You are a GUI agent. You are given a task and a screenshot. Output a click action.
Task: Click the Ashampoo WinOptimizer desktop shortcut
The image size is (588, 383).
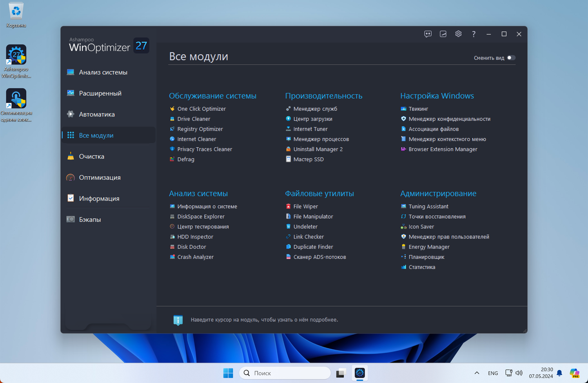tap(16, 61)
